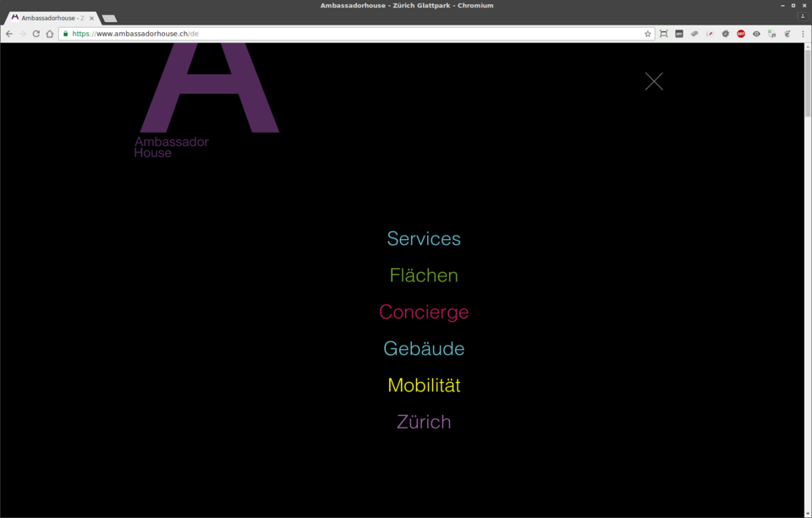Open the Flächen menu item

pyautogui.click(x=424, y=275)
